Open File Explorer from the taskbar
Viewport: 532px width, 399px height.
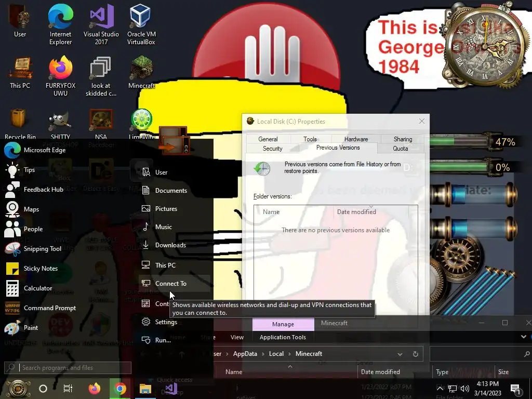[x=145, y=389]
